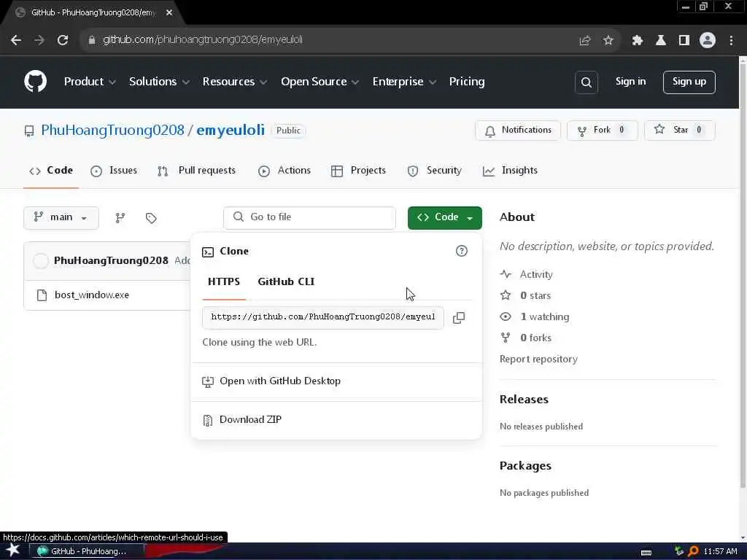
Task: Open bost_window.exe file
Action: (91, 295)
